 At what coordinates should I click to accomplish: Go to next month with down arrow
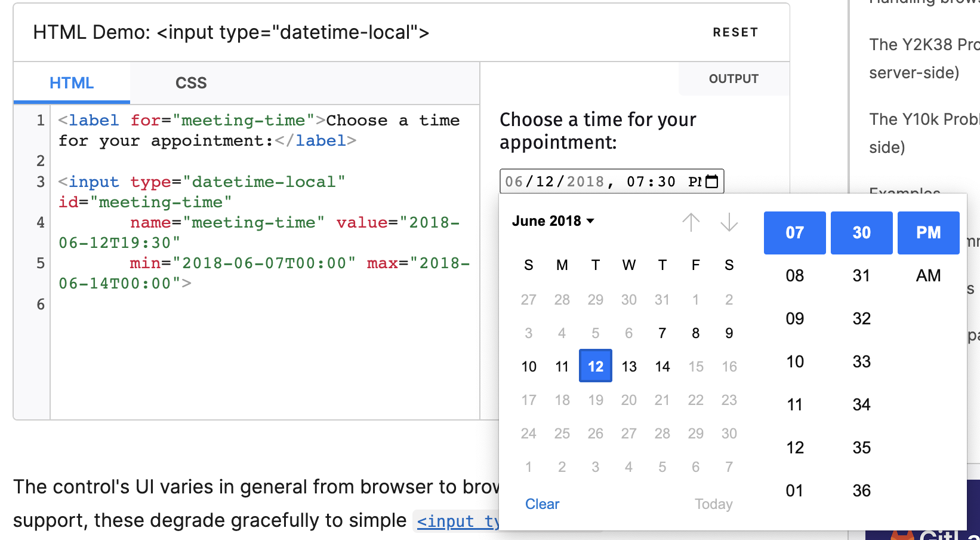(x=729, y=222)
